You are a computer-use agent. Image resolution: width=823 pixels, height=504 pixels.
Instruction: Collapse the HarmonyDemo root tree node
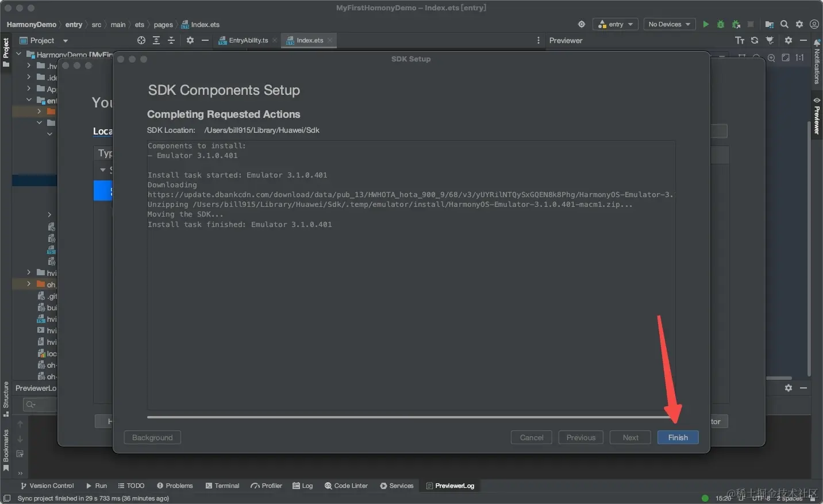point(19,54)
